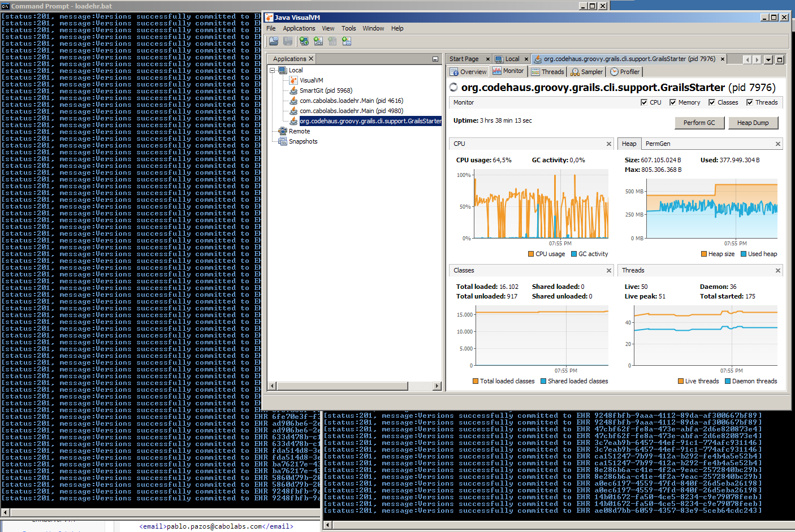Uncheck the Memory monitor checkbox

click(673, 102)
